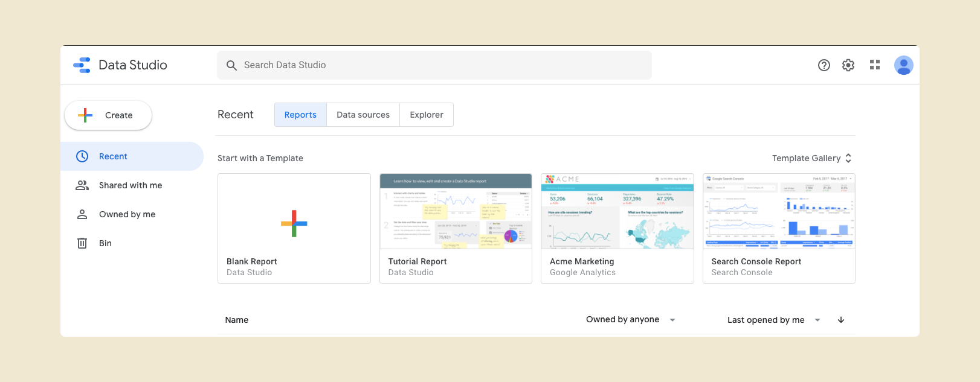Image resolution: width=980 pixels, height=382 pixels.
Task: Select the Reports tab
Action: tap(300, 115)
